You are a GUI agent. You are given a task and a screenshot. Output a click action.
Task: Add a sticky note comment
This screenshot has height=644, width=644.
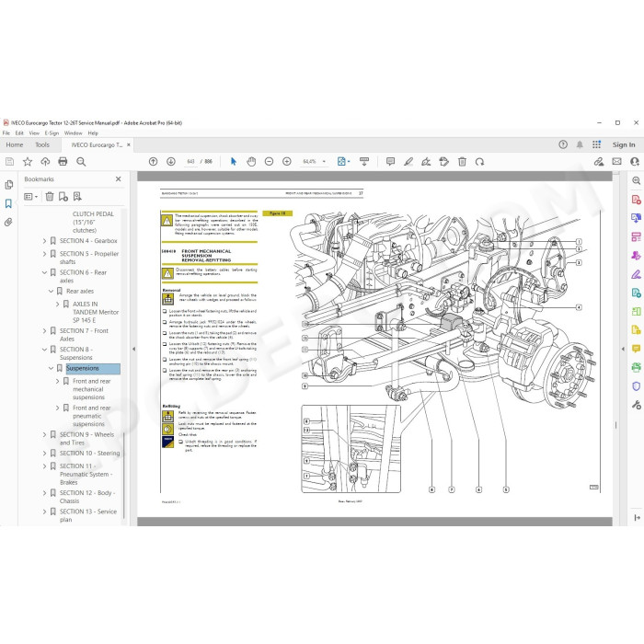click(391, 161)
